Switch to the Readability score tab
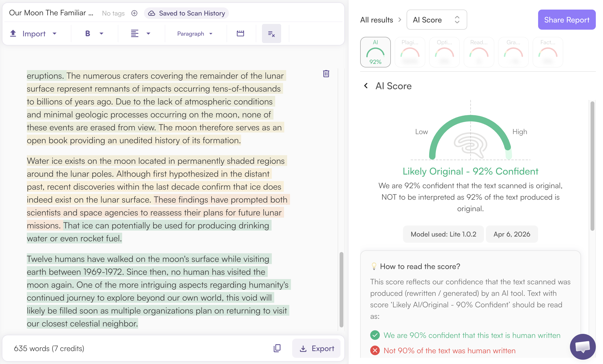The height and width of the screenshot is (364, 603). tap(479, 52)
